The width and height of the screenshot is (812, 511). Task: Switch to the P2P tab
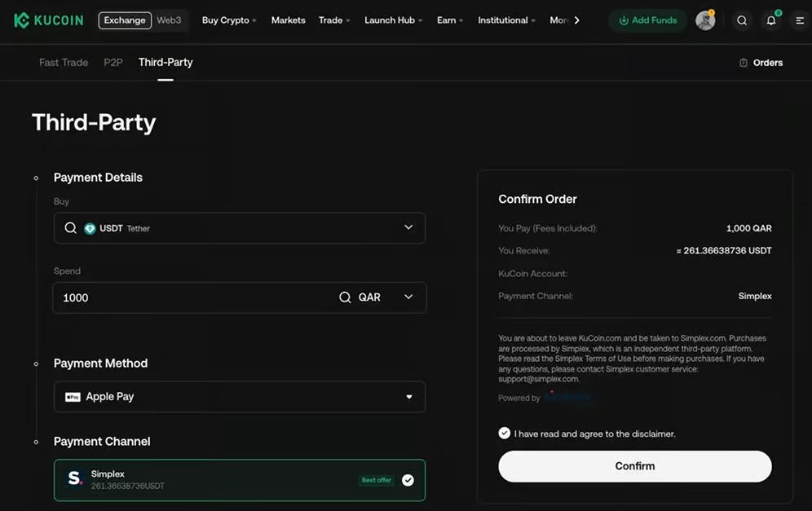pos(113,63)
